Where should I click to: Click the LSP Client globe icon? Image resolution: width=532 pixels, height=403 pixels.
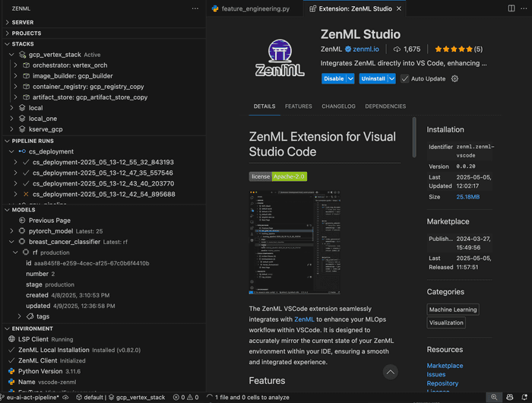[x=11, y=339]
